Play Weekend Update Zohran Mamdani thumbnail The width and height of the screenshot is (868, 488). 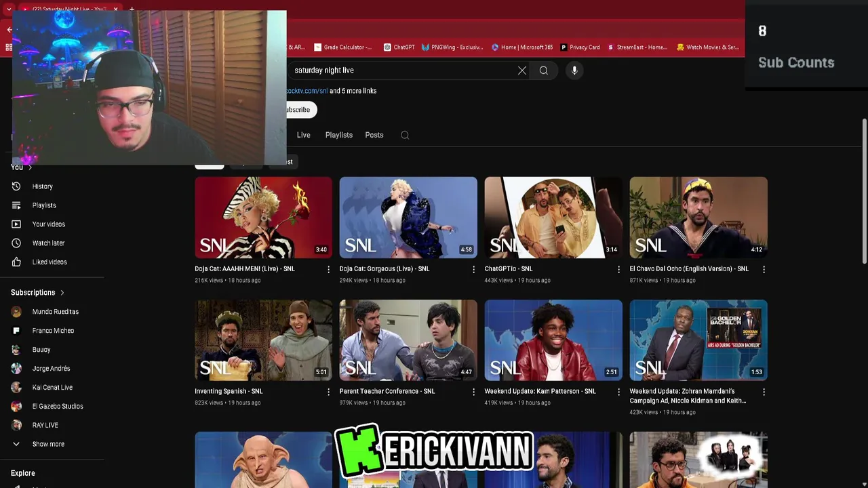[x=698, y=340]
